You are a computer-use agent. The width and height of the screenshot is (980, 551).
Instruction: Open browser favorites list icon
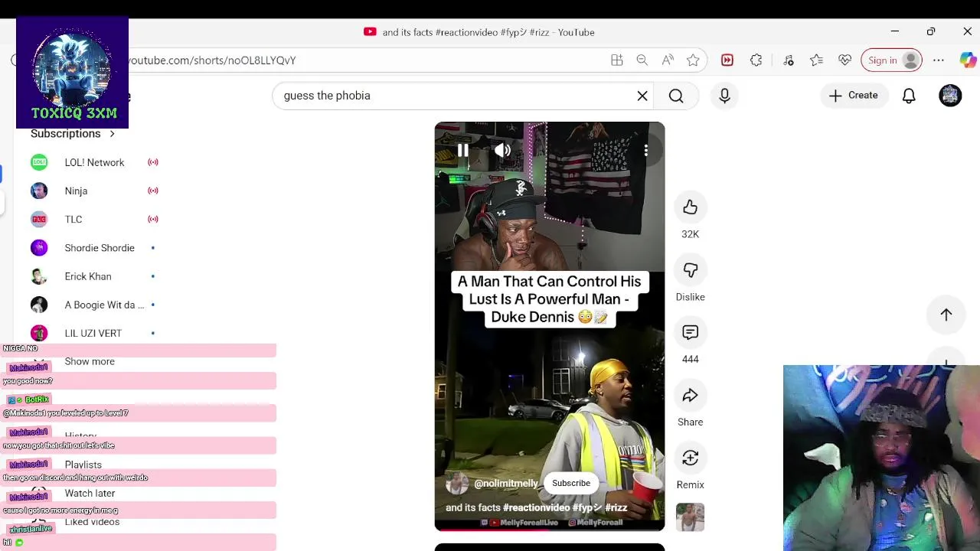point(816,60)
